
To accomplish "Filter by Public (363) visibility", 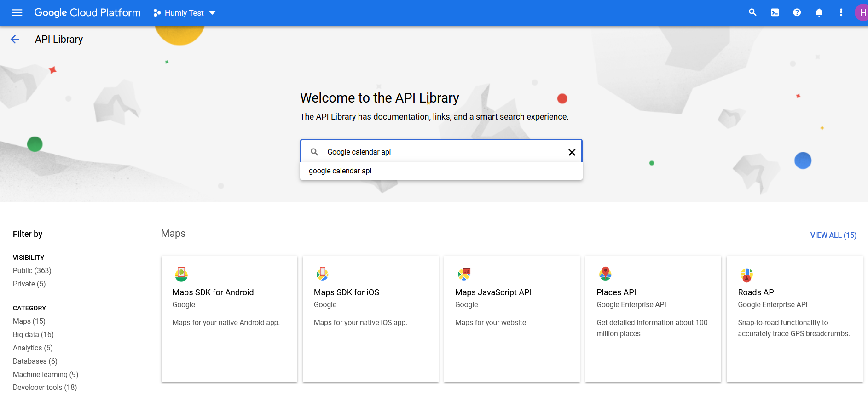I will click(x=32, y=270).
